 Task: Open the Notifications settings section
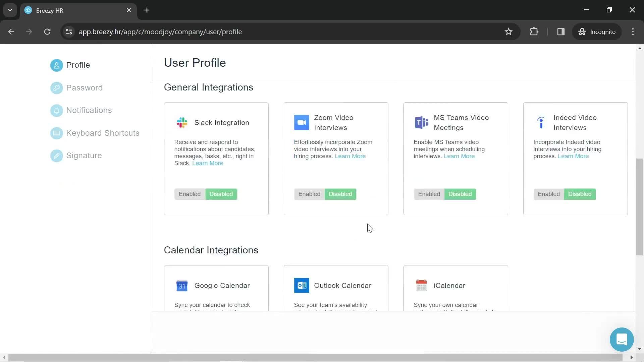tap(89, 110)
